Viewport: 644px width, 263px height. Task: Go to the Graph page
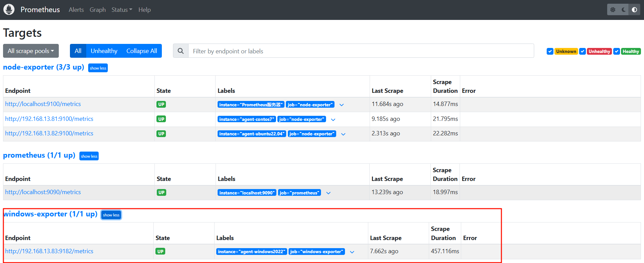click(98, 10)
